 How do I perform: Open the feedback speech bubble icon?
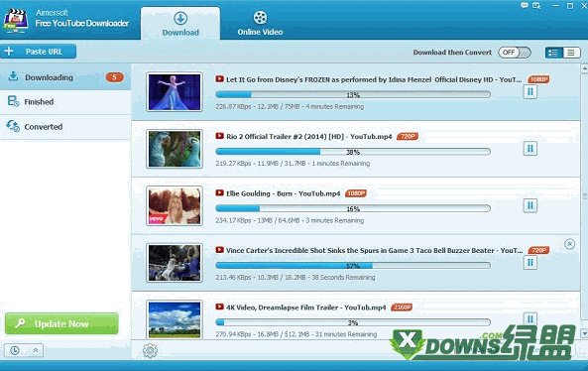(525, 6)
